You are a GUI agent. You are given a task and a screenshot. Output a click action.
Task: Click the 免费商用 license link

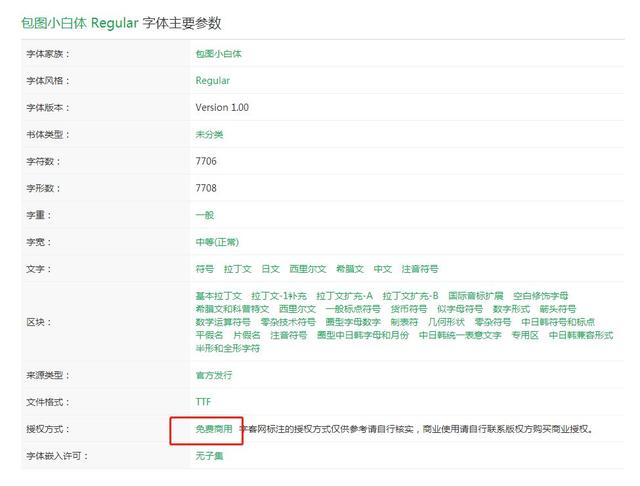pyautogui.click(x=214, y=429)
